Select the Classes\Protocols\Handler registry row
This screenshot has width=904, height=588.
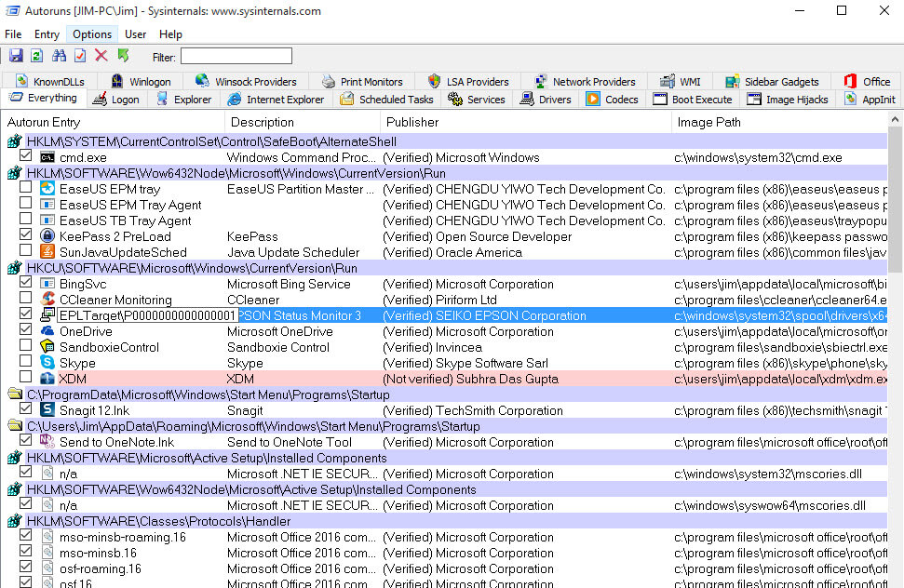[445, 521]
